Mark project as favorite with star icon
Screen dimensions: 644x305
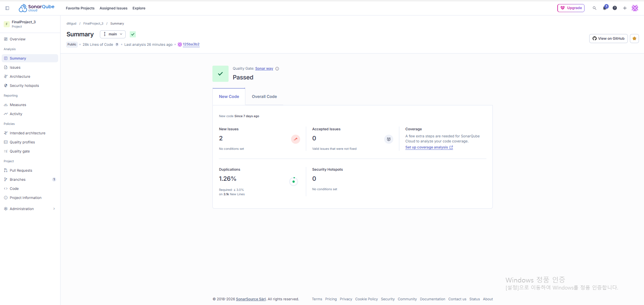[635, 38]
